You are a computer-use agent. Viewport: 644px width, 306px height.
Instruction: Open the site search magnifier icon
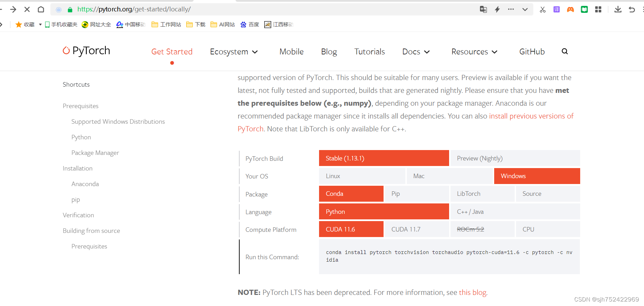click(565, 51)
